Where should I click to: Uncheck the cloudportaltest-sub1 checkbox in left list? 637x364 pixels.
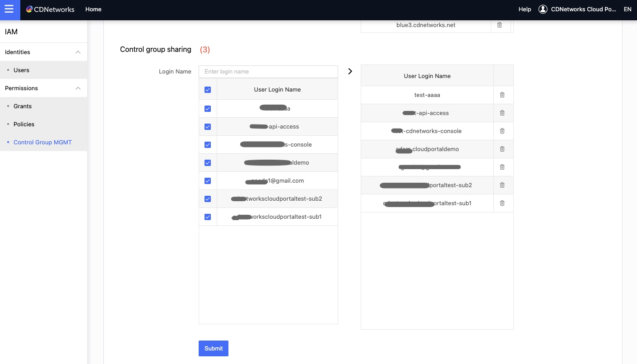tap(208, 217)
